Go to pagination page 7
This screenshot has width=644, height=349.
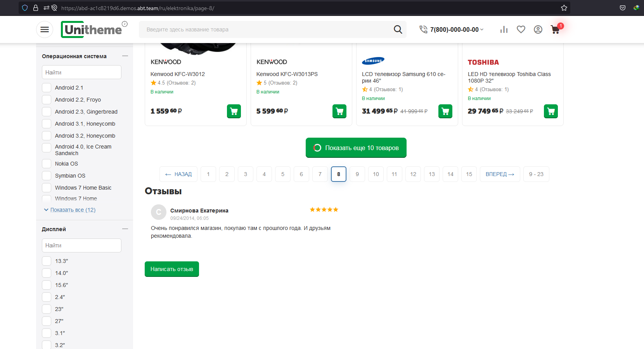click(320, 174)
